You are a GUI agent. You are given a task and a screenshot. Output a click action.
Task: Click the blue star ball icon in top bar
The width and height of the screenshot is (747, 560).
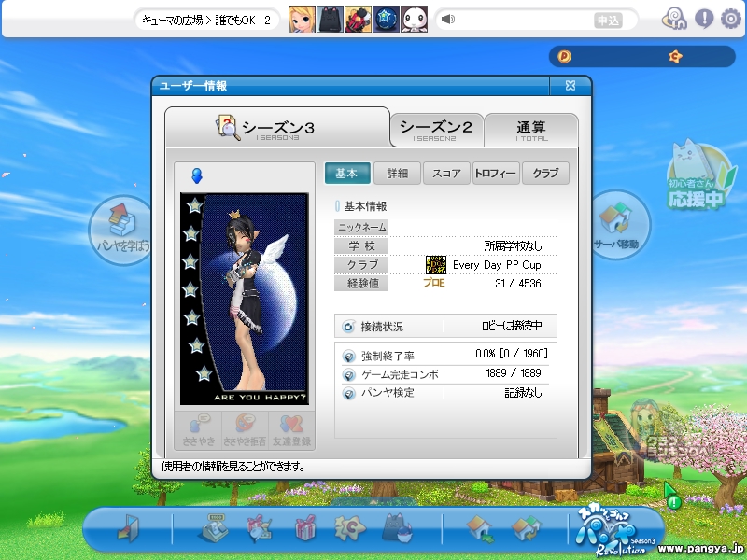point(386,19)
